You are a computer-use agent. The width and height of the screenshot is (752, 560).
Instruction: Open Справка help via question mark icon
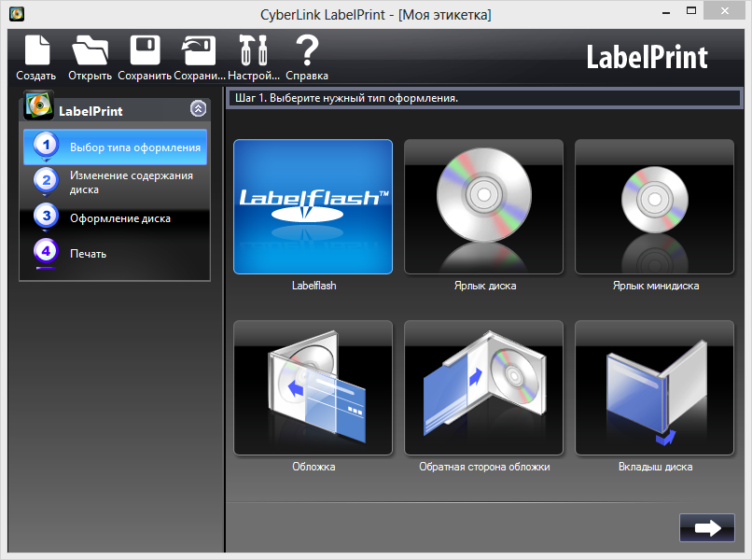click(x=306, y=54)
